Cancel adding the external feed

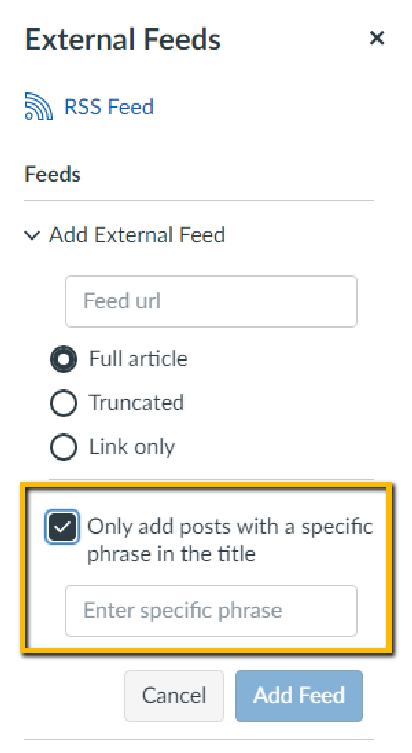point(174,695)
